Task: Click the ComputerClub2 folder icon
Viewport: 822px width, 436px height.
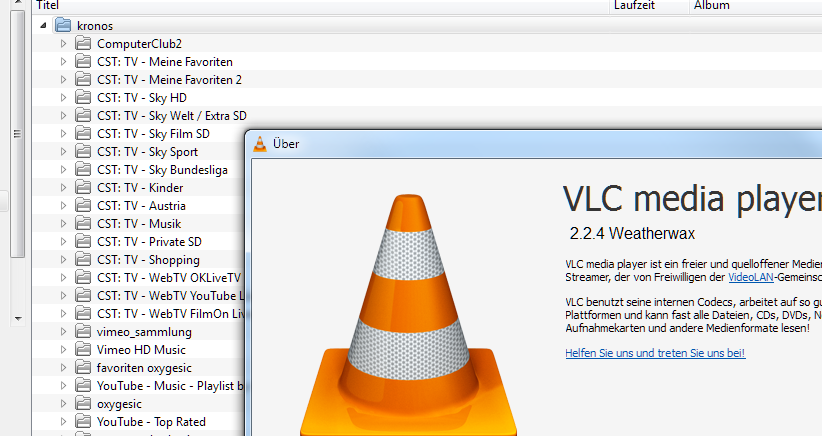Action: pos(83,44)
